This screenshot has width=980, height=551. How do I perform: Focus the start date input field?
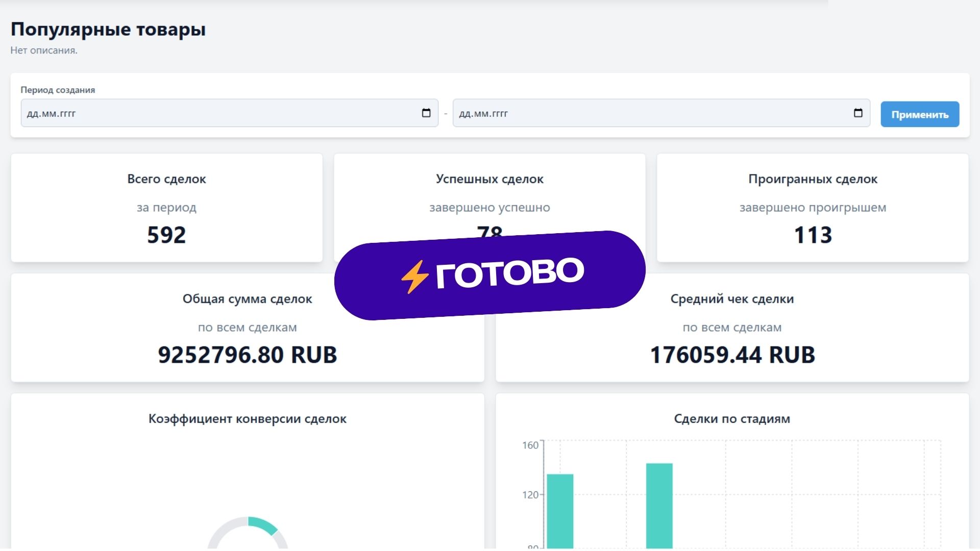coord(219,113)
